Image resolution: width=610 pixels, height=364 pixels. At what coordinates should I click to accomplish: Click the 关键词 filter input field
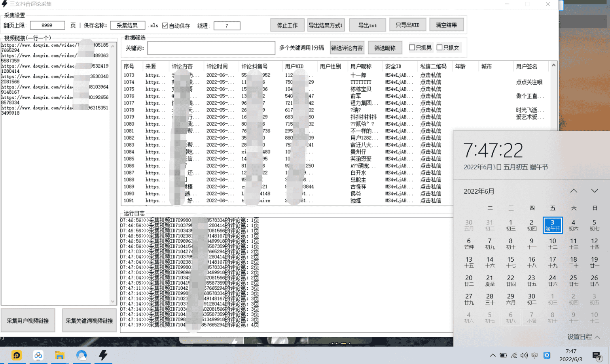(211, 48)
